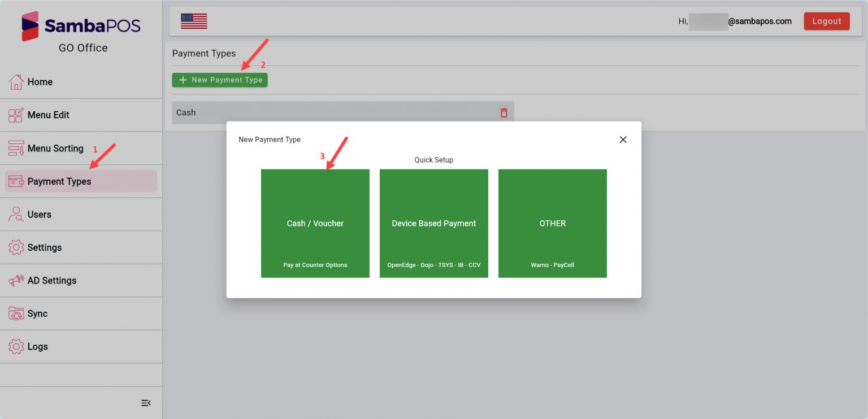Choose the Cash / Voucher quick setup option
The height and width of the screenshot is (419, 868).
[315, 223]
